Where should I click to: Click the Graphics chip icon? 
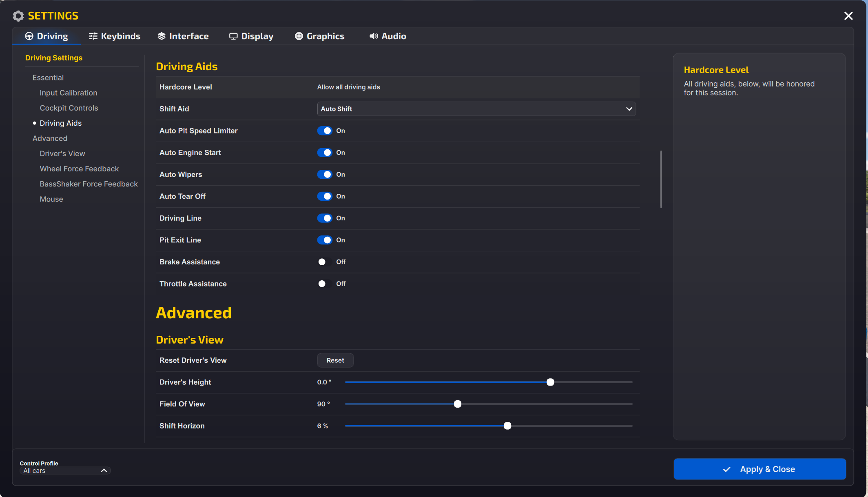coord(299,36)
